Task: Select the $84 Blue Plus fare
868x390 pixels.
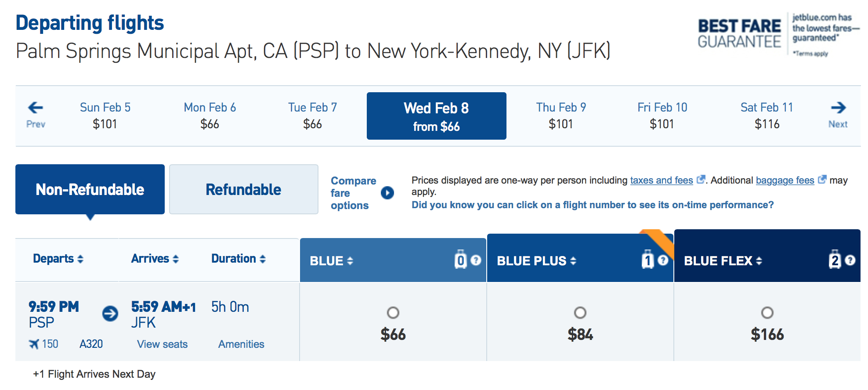Action: tap(580, 313)
